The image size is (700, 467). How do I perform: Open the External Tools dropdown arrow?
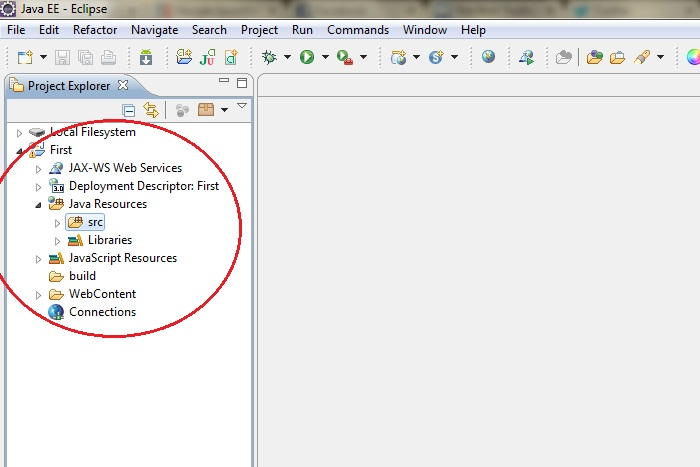[363, 57]
